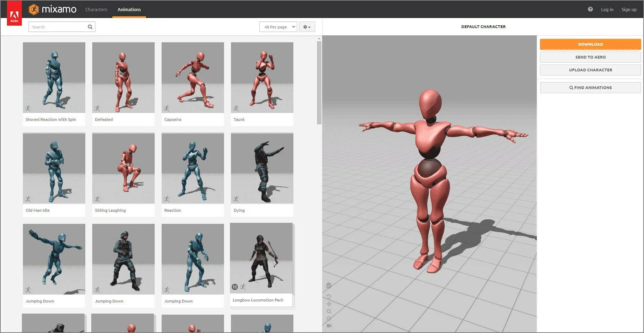Image resolution: width=644 pixels, height=333 pixels.
Task: Click the Default Character title text
Action: pos(483,27)
